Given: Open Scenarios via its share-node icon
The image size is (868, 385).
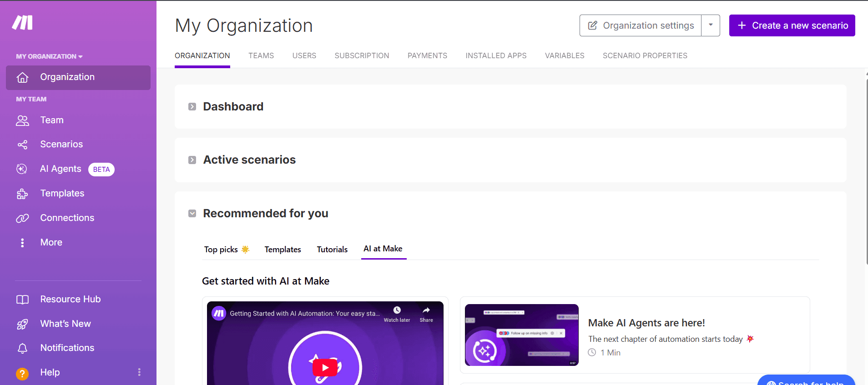Looking at the screenshot, I should (x=22, y=145).
